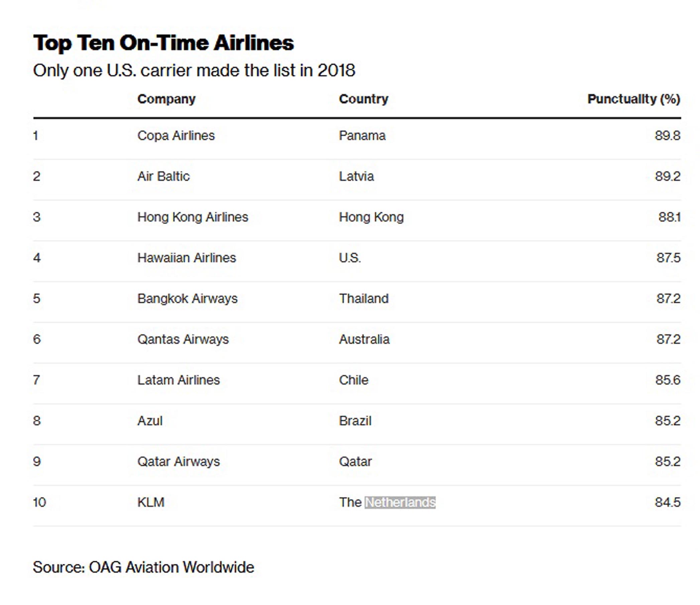700x605 pixels.
Task: Click the Source: OAG Aviation Worldwide text
Action: pos(144,568)
